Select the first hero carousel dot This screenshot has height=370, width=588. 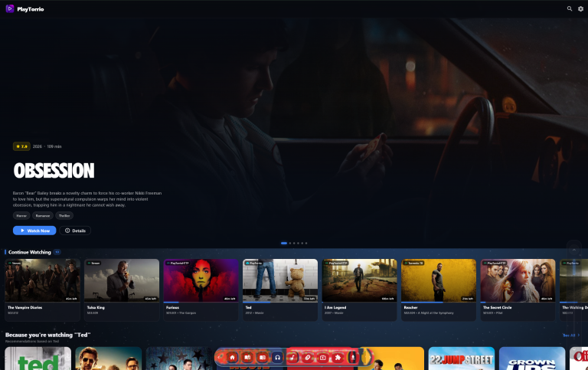284,243
